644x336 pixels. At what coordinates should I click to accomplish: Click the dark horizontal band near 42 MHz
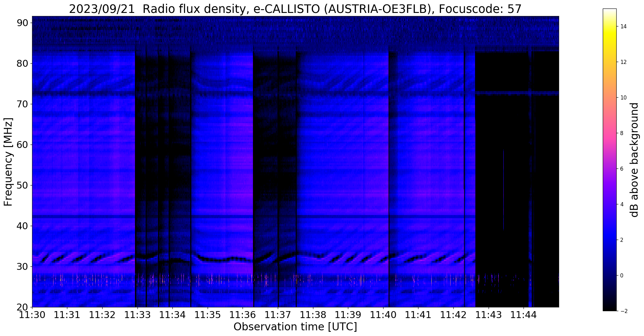coord(254,217)
